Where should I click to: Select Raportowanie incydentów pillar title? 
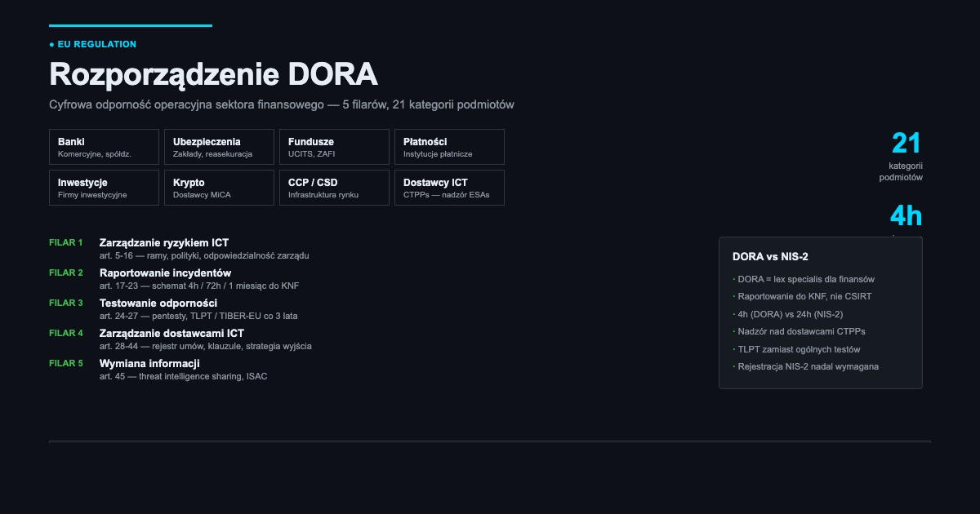click(x=165, y=273)
